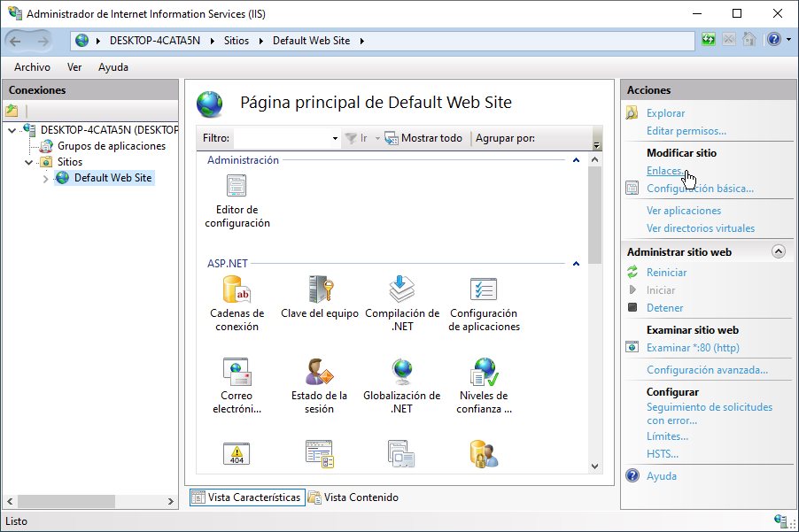
Task: Click the Conexiones scroll right arrow
Action: [x=170, y=501]
